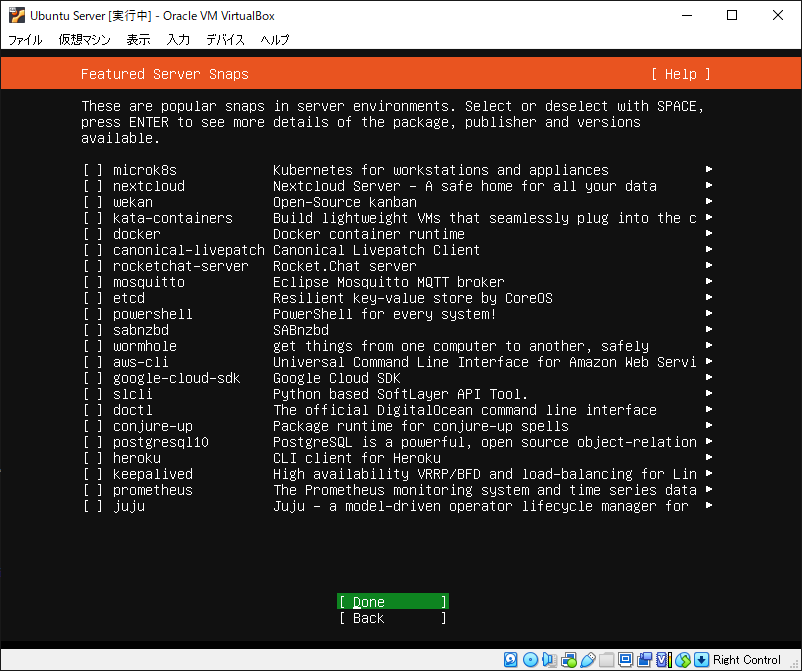Click the mouse integration globe status icon
Image resolution: width=802 pixels, height=671 pixels.
tap(682, 660)
